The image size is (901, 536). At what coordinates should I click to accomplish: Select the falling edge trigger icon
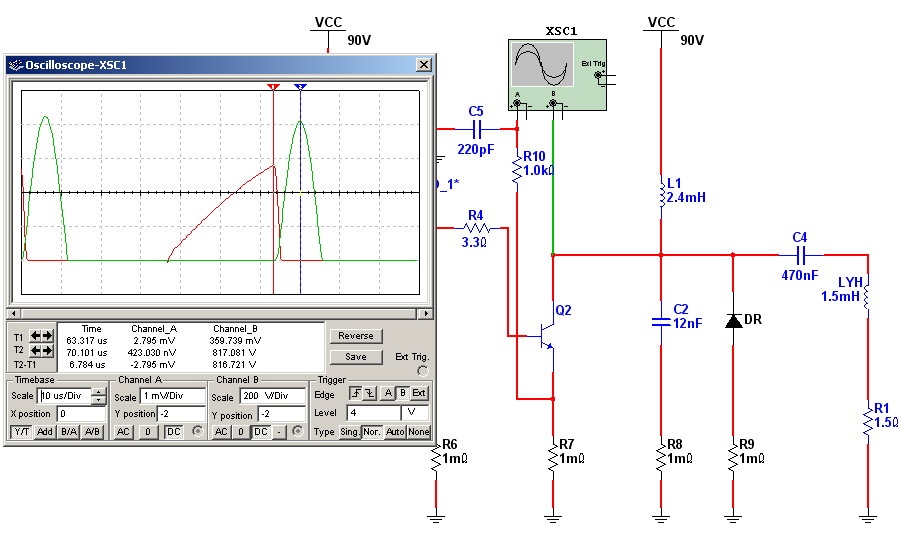[x=367, y=395]
